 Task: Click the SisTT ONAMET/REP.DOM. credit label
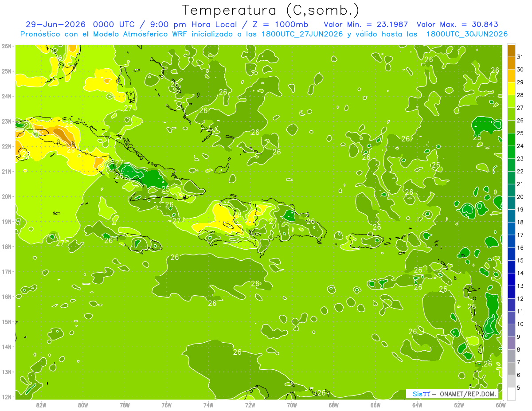pos(452,394)
